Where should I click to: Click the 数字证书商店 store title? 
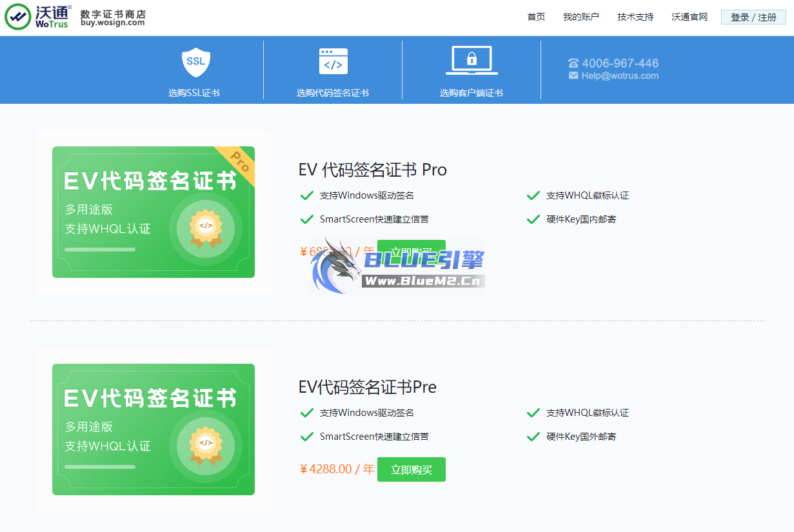[x=113, y=14]
